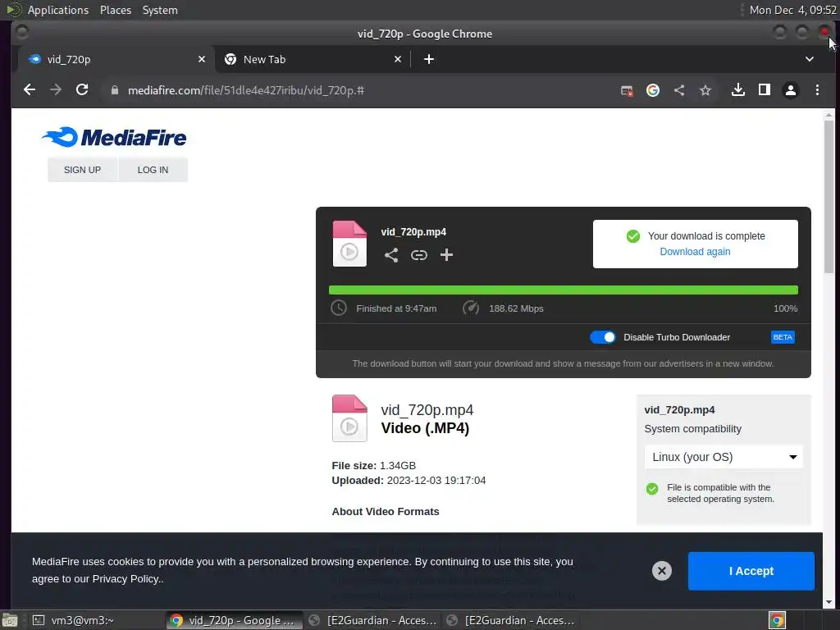Click the About Video Formats heading
This screenshot has width=840, height=630.
click(386, 512)
